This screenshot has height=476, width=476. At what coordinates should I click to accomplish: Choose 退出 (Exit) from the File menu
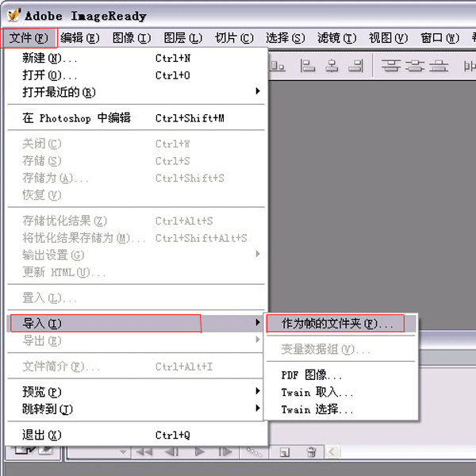(41, 436)
